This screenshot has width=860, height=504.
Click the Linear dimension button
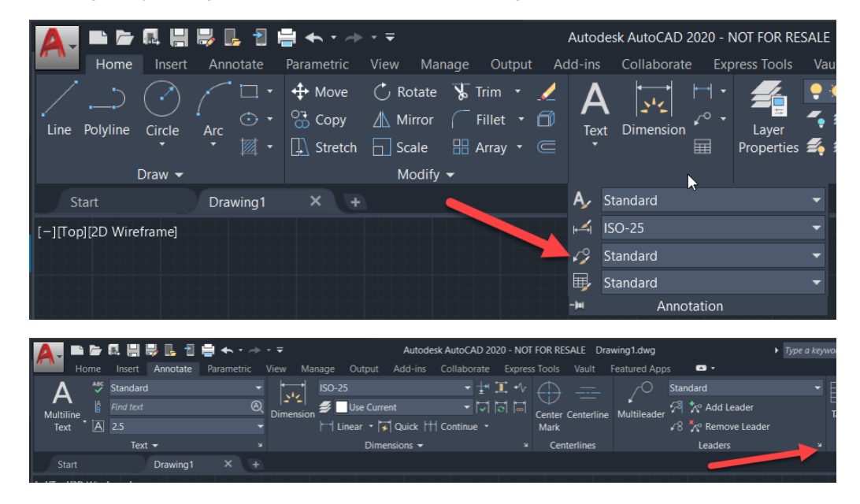[341, 426]
